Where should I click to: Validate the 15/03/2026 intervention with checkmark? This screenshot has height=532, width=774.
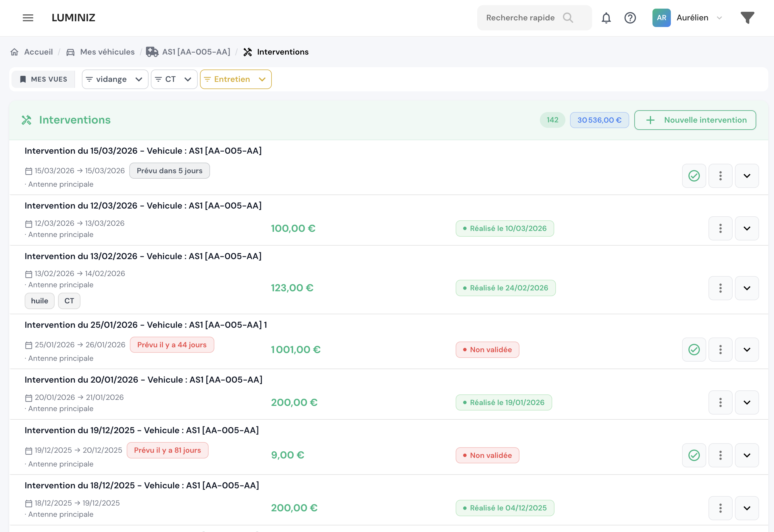pyautogui.click(x=694, y=176)
